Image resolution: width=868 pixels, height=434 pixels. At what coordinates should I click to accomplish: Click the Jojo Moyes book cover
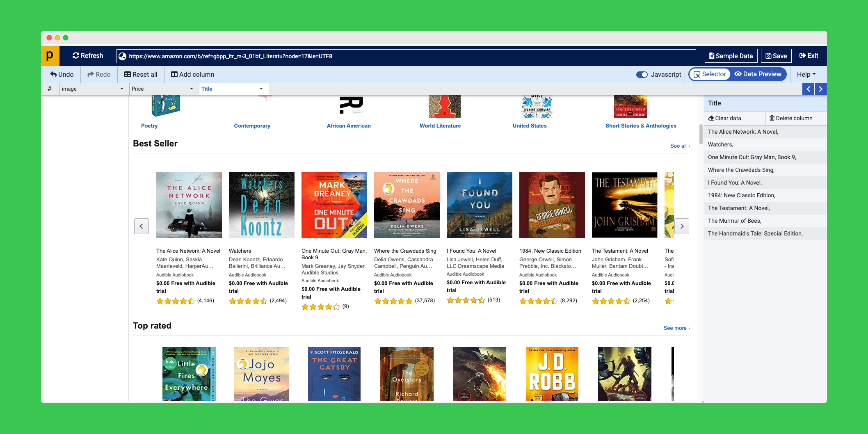point(262,374)
